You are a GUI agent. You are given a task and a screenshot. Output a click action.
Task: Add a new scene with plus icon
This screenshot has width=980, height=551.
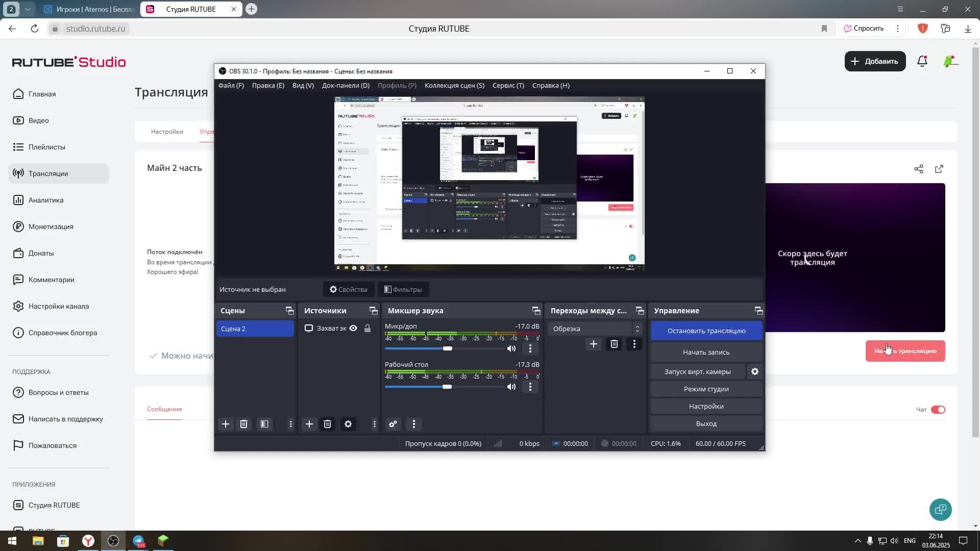226,424
